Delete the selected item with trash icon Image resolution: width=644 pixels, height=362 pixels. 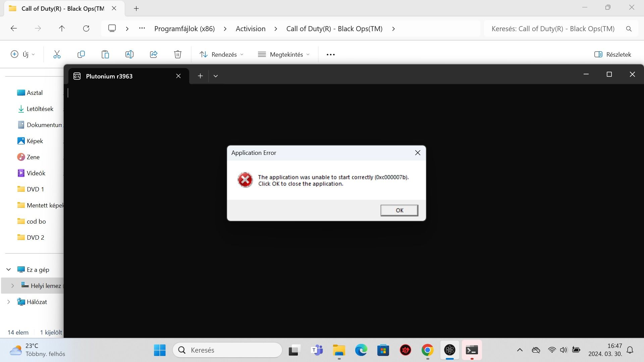click(178, 54)
